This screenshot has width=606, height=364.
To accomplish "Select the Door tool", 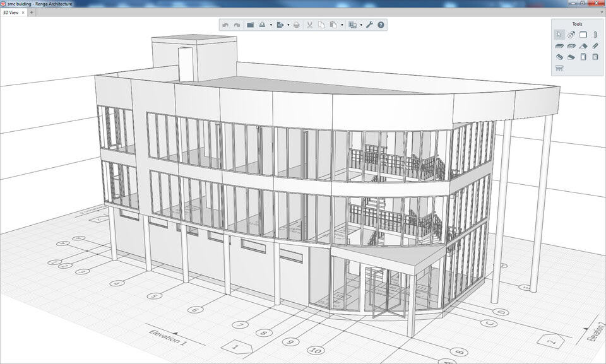I will click(x=583, y=57).
